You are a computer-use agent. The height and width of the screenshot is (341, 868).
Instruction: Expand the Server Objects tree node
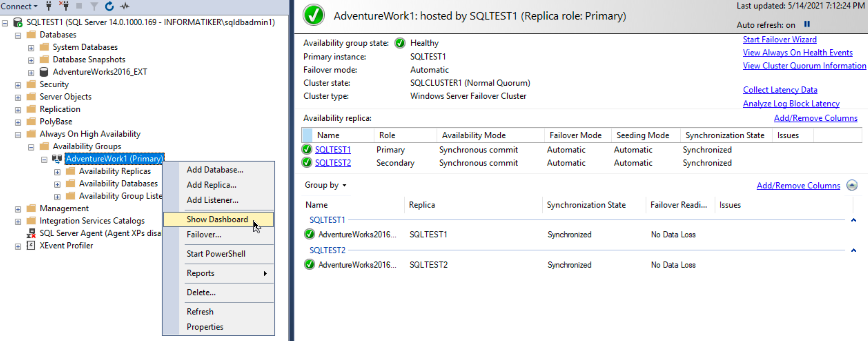18,98
